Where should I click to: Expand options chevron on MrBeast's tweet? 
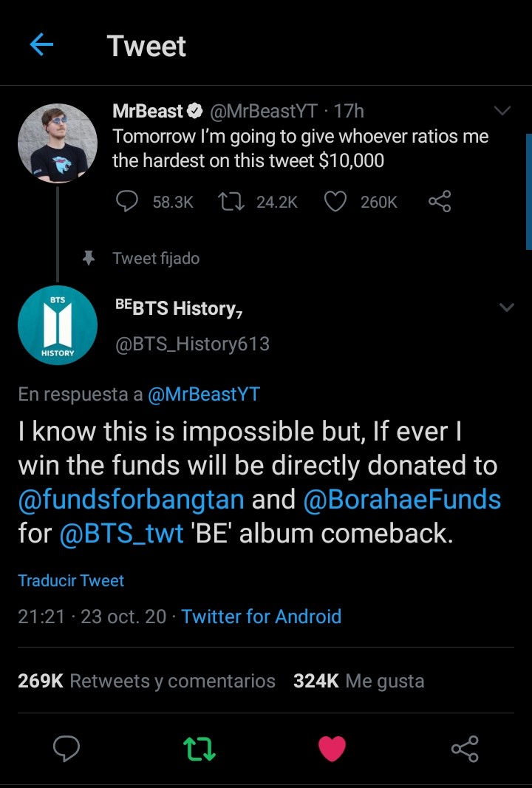point(502,112)
